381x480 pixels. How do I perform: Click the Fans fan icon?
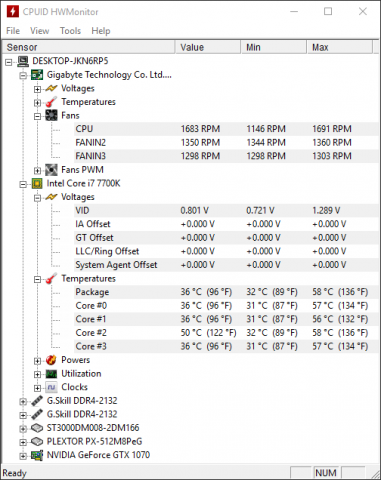(51, 116)
